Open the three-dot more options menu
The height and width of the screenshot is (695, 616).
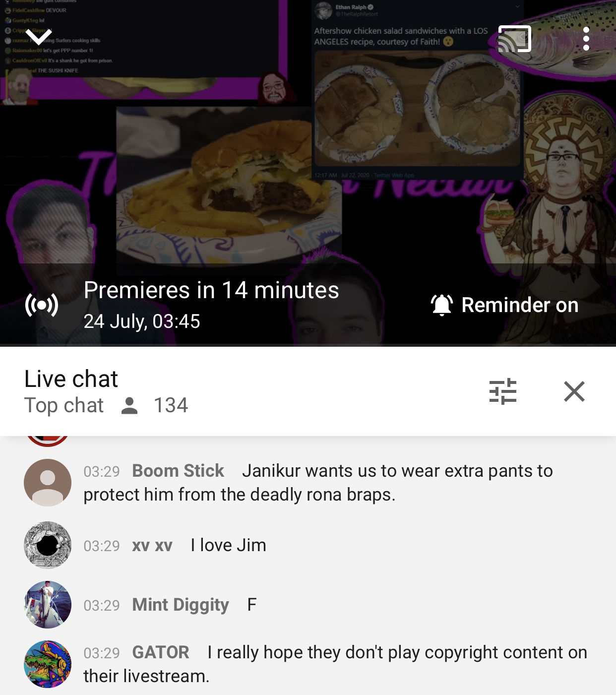click(586, 39)
